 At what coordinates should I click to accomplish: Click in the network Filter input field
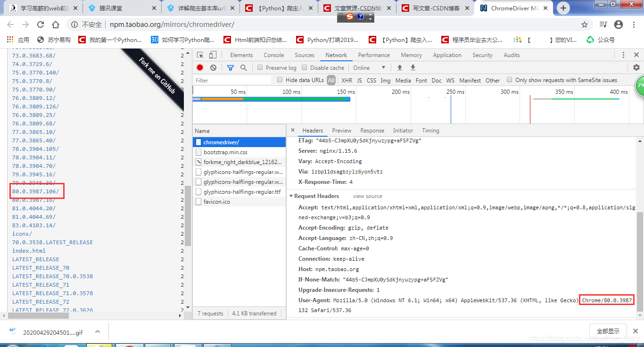click(233, 80)
